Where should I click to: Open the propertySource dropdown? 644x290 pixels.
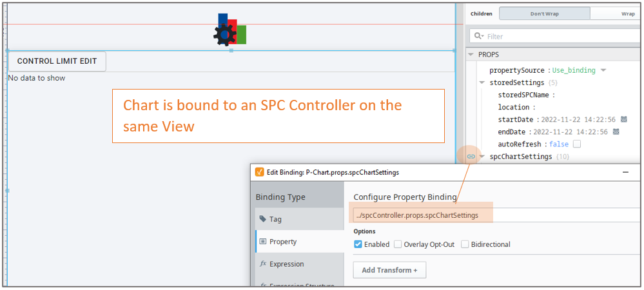(x=603, y=70)
